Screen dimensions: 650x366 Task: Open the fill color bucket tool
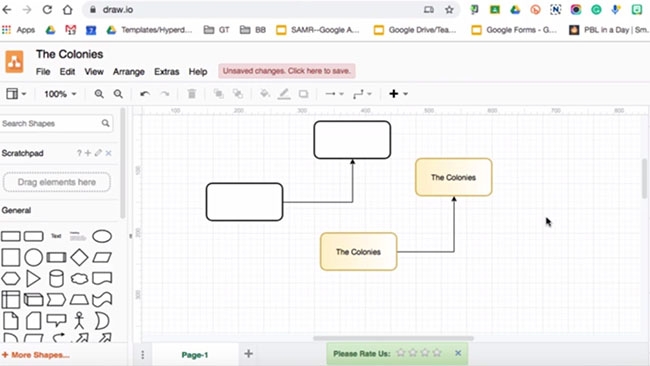264,94
